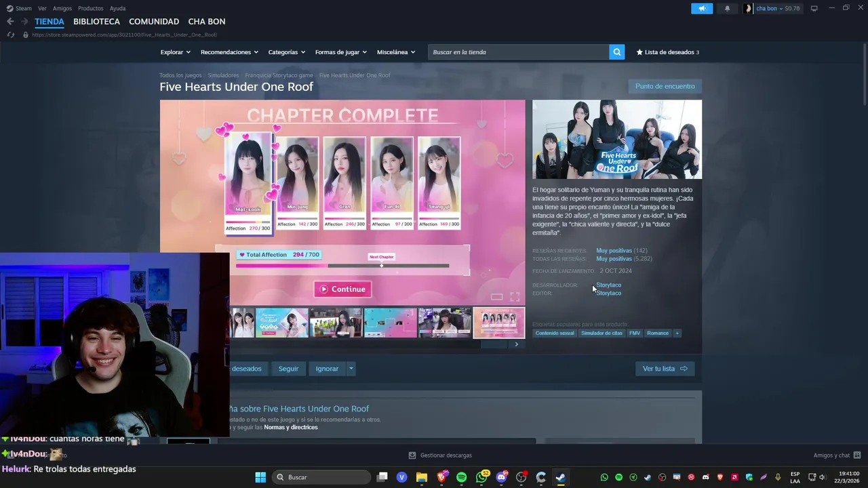Expand the Explorar dropdown
Image resolution: width=868 pixels, height=488 pixels.
(x=175, y=52)
